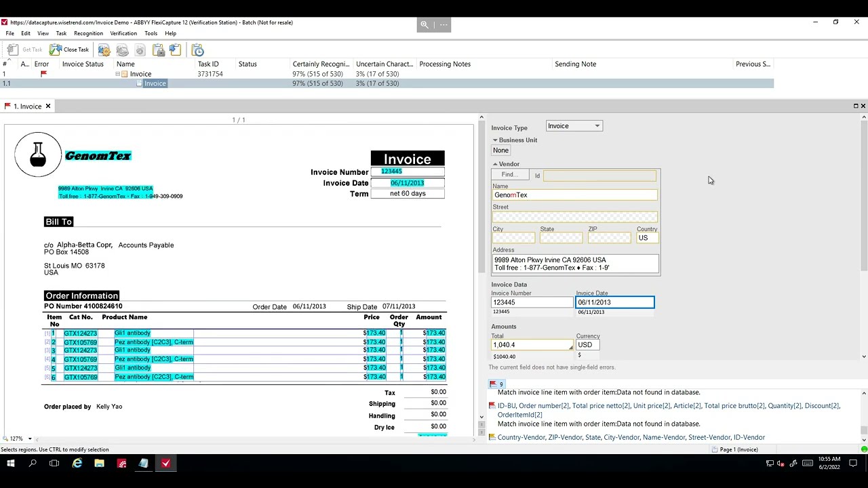Collapse the Business Unit section
Image resolution: width=868 pixels, height=488 pixels.
pos(495,140)
